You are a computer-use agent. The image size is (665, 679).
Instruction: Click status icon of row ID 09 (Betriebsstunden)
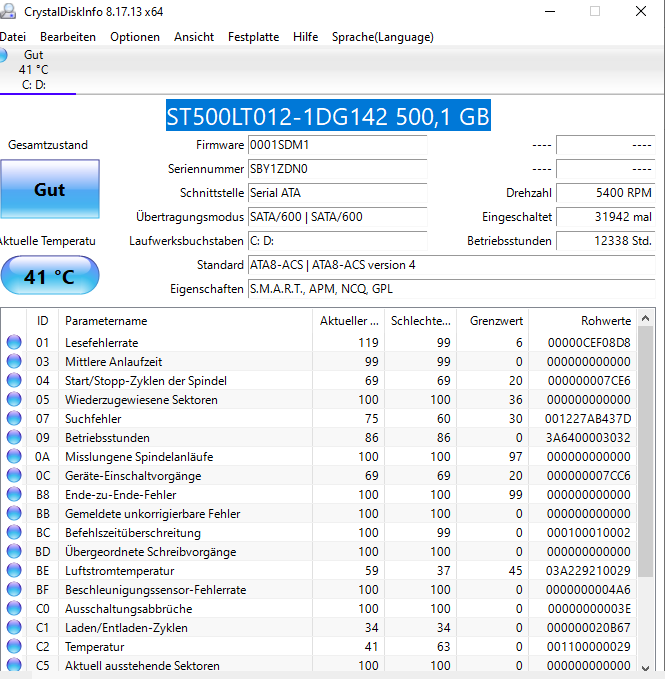[14, 437]
